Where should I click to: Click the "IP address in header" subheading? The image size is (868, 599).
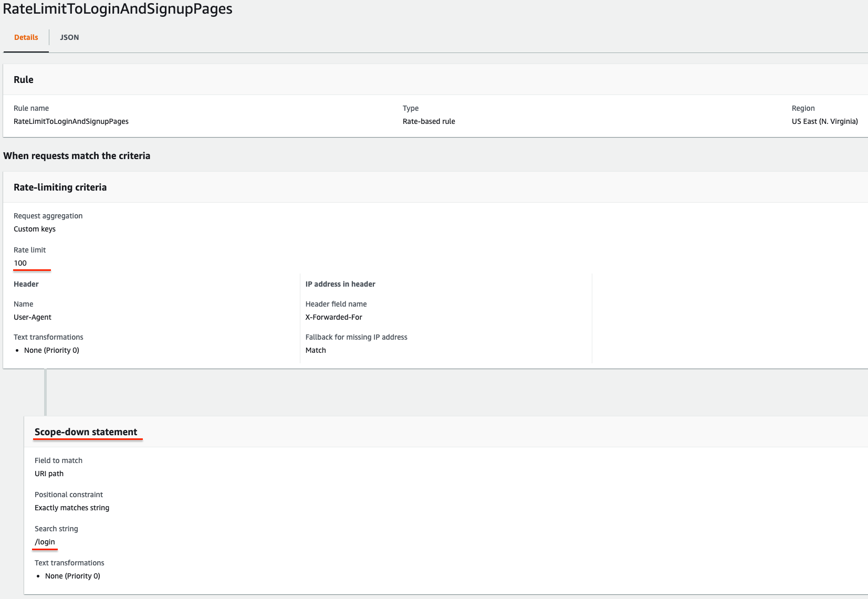coord(340,284)
